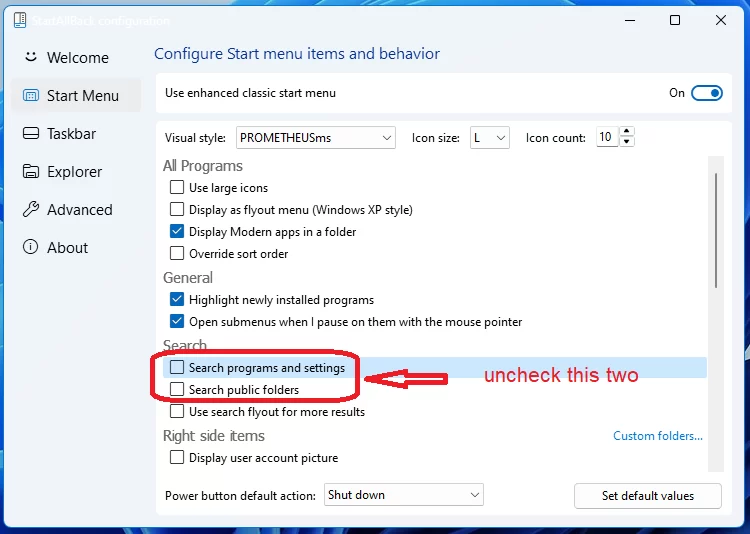Click the About info icon

coord(31,248)
